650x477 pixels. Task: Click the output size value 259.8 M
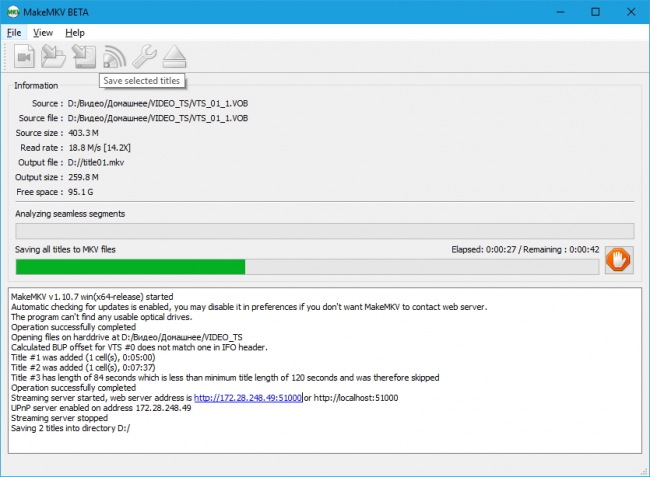83,177
